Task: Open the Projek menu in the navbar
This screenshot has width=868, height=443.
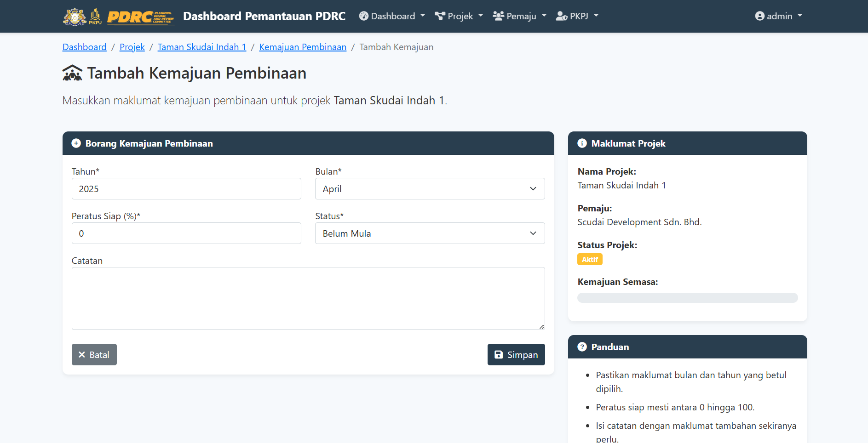Action: [x=459, y=16]
